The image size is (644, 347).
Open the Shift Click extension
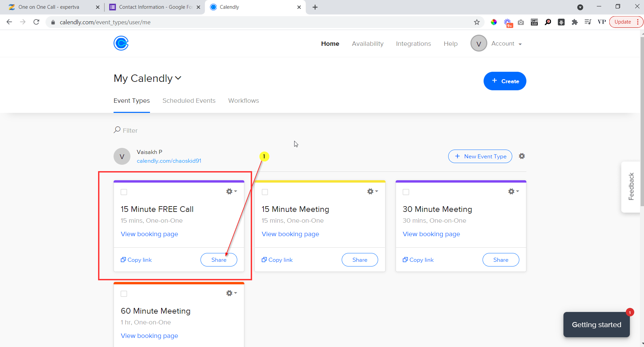534,22
